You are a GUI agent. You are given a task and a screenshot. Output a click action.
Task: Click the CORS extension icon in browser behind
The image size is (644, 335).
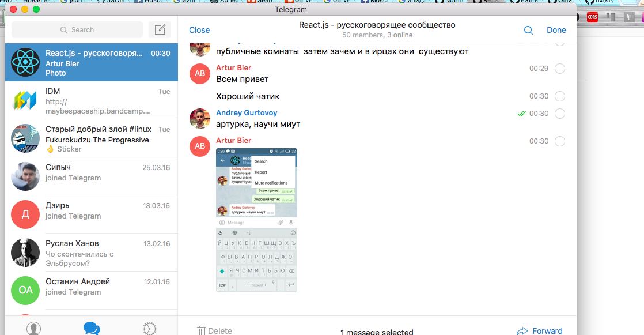point(592,17)
